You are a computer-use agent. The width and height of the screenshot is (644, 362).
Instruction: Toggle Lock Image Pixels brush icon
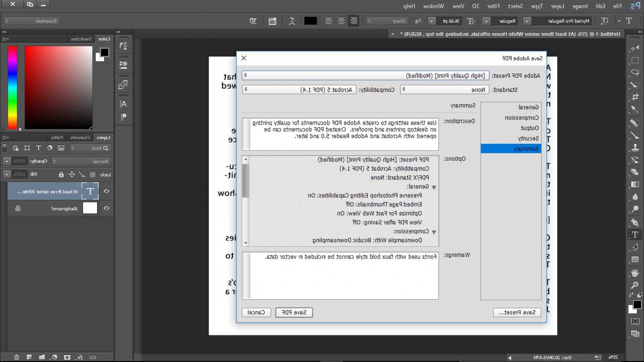[x=82, y=174]
